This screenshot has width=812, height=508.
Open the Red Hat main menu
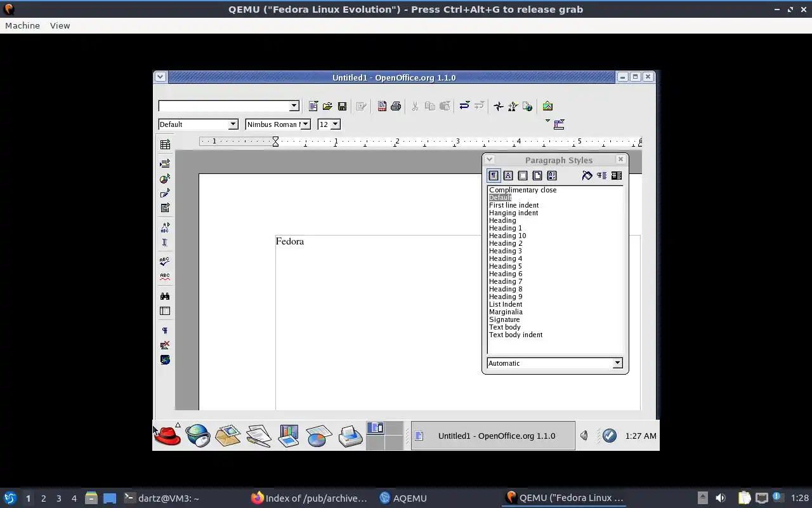(x=167, y=436)
